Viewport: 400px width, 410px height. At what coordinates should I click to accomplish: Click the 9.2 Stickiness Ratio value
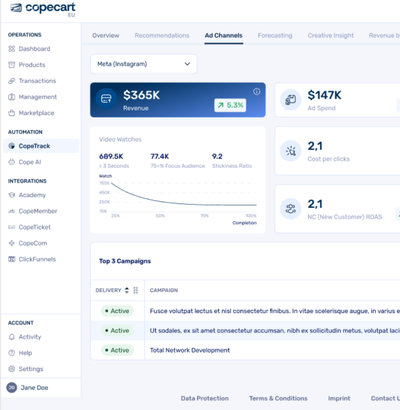tap(217, 156)
